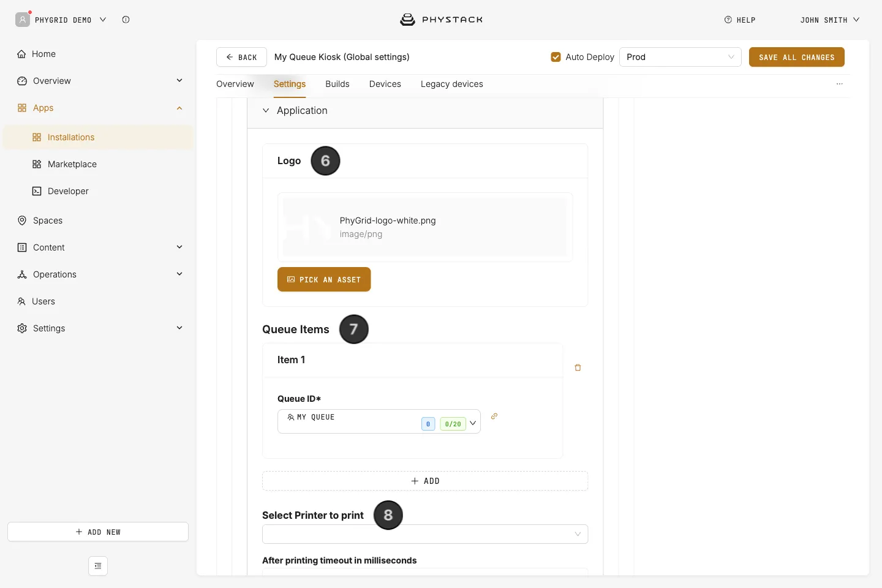Delete Item 1 with trash icon
Screen dimensions: 882x588
tap(578, 367)
